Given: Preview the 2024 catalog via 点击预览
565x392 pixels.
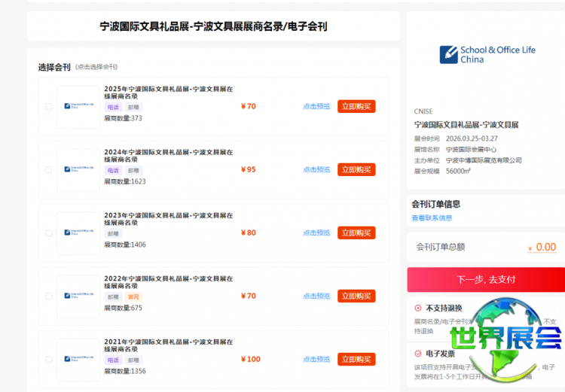Looking at the screenshot, I should click(316, 170).
